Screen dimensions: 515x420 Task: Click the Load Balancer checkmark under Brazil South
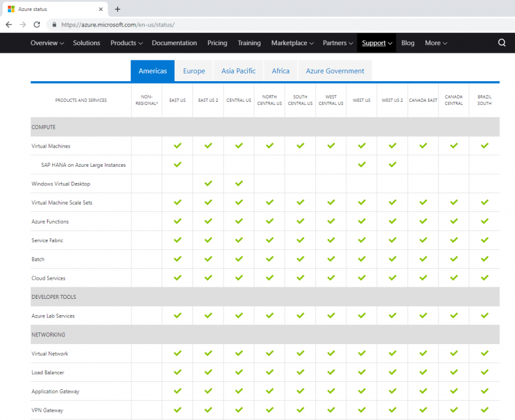[485, 372]
